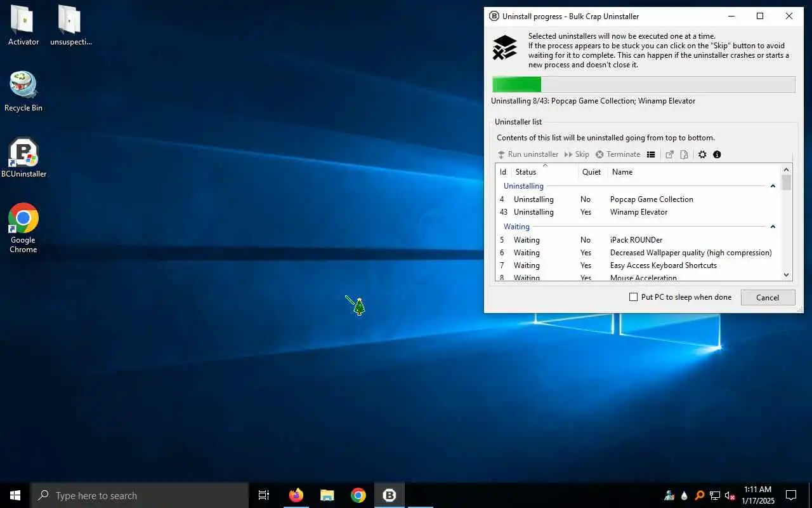This screenshot has width=812, height=508.
Task: Click the list scrollbar down arrow
Action: tap(787, 275)
